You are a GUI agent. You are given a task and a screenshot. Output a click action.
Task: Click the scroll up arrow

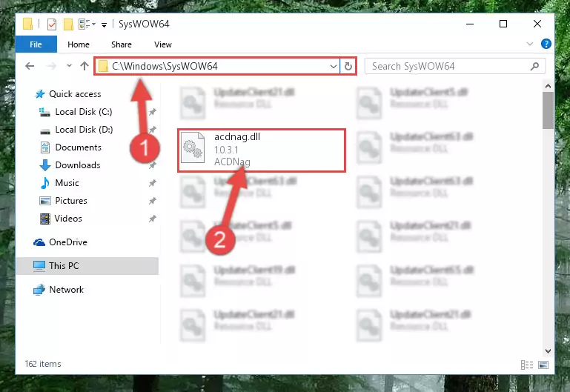549,86
